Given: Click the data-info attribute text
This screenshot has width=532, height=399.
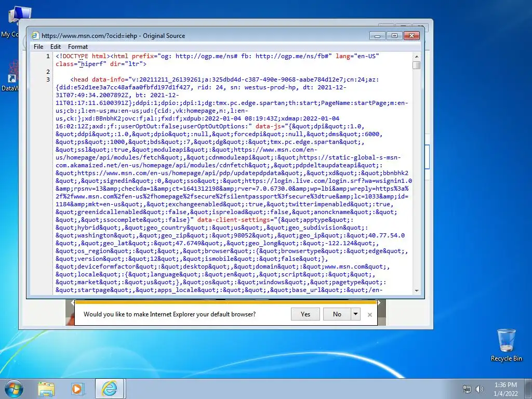Looking at the screenshot, I should 108,79.
